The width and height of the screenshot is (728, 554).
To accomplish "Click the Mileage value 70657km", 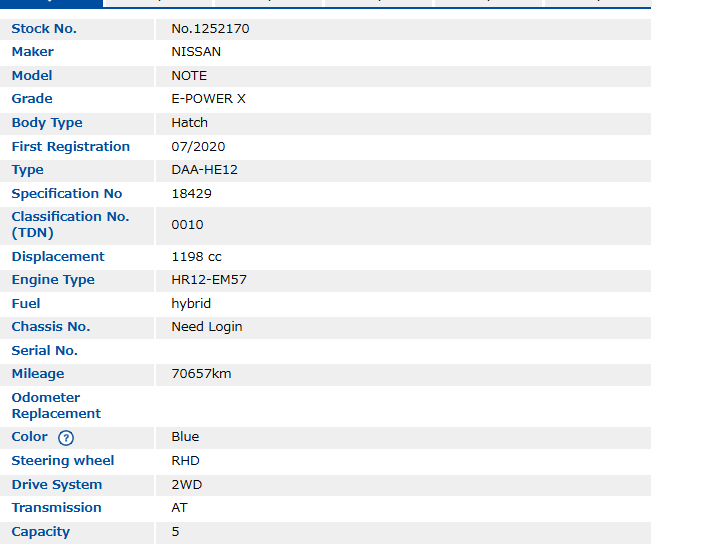I will [x=201, y=374].
